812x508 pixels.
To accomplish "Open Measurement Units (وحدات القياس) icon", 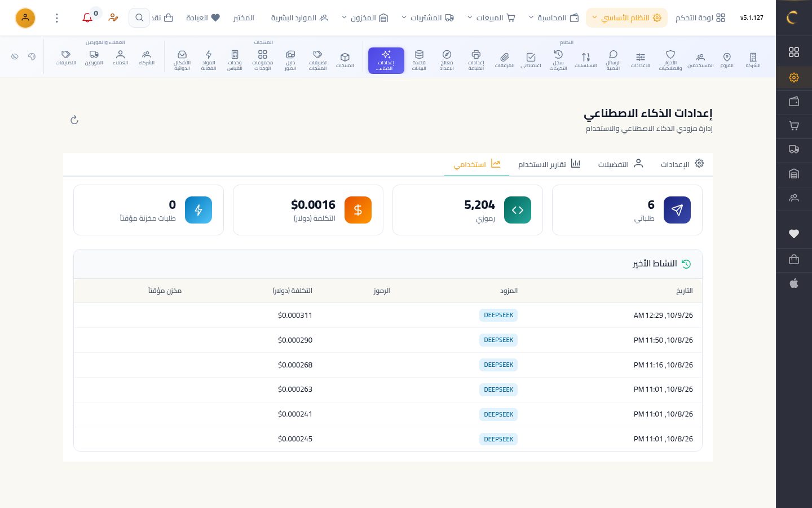I will [x=235, y=60].
